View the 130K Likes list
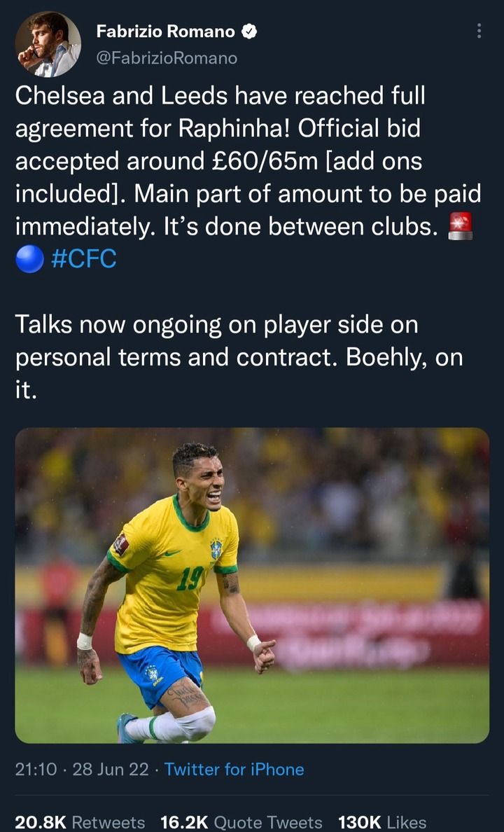This screenshot has height=832, width=504. (x=382, y=822)
